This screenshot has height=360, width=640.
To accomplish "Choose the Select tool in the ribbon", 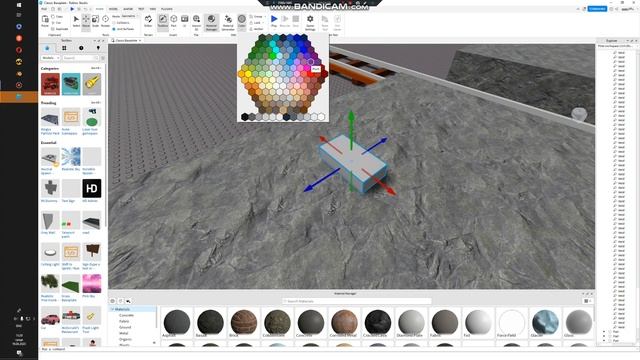I will coord(76,20).
